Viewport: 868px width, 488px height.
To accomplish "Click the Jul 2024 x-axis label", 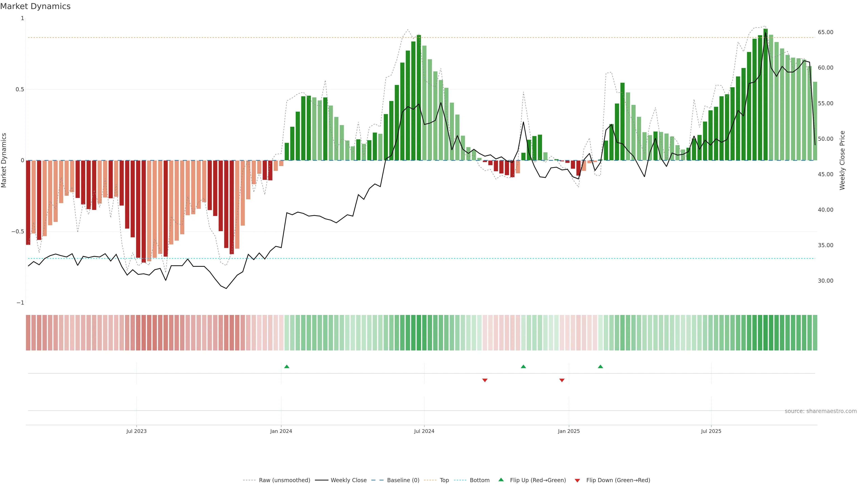I will point(424,431).
